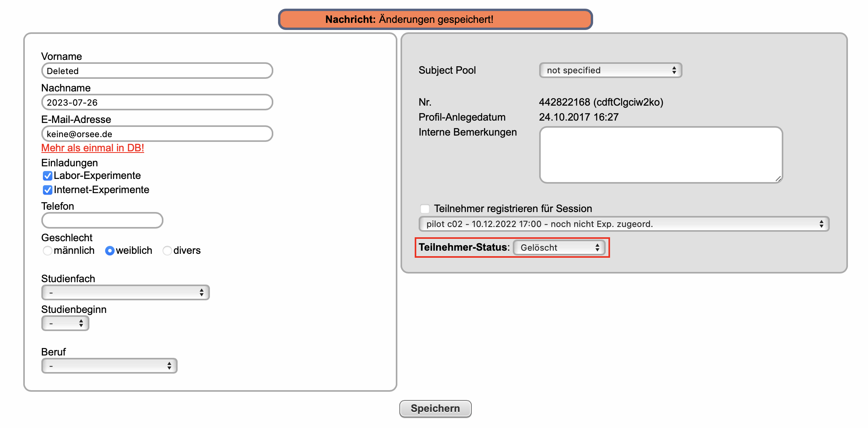Open the Beruf dropdown menu

click(x=109, y=366)
